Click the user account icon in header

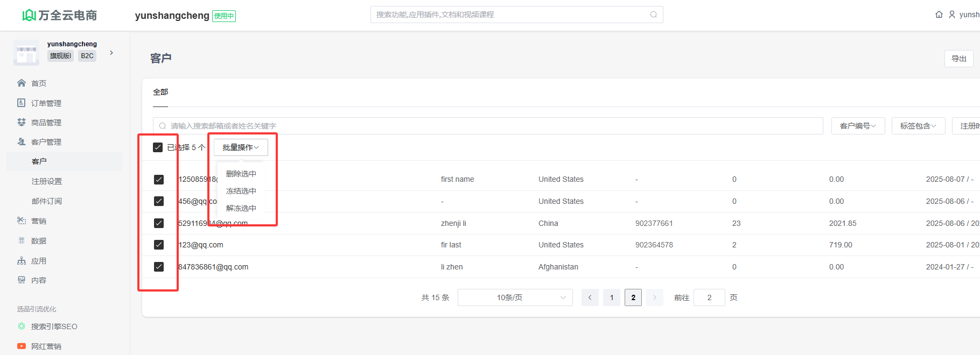(x=952, y=15)
